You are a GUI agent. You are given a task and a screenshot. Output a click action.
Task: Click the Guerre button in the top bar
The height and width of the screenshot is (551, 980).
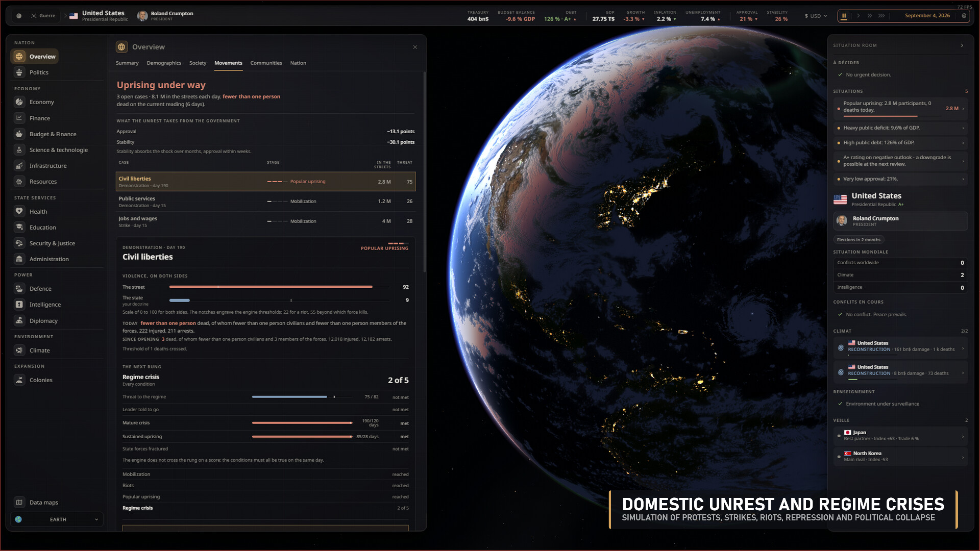(43, 16)
